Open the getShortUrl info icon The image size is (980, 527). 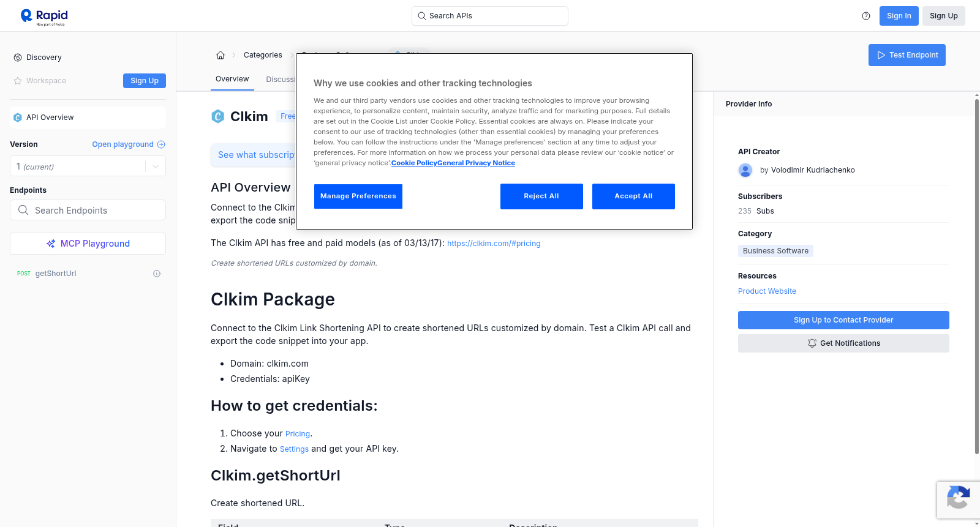(x=157, y=274)
